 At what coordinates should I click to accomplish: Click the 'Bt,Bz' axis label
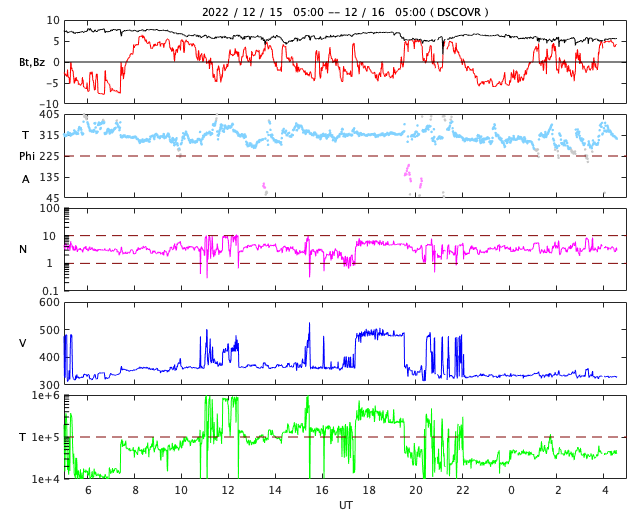point(32,62)
